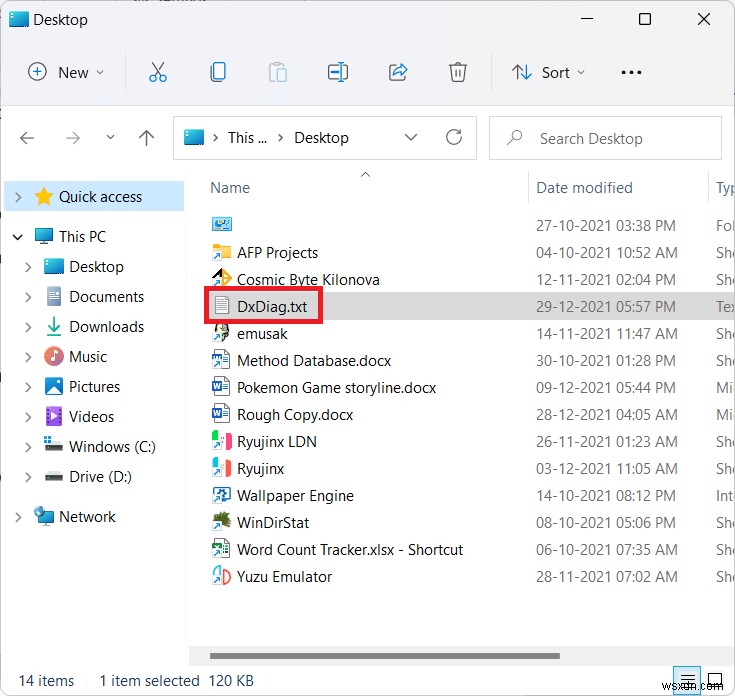Open recent locations dropdown chevron
Image resolution: width=735 pixels, height=696 pixels.
[110, 137]
